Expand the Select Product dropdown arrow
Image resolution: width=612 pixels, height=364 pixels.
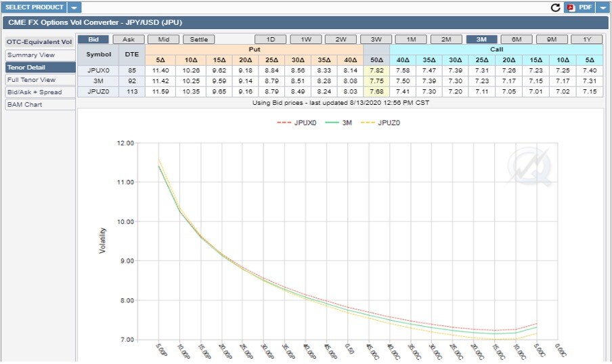74,7
